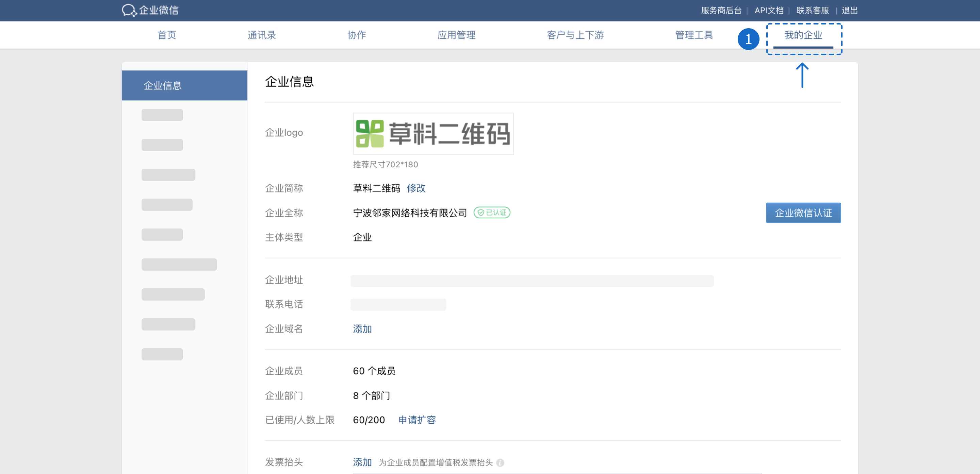Click the blurred 联系电话 field
Viewport: 980px width, 474px height.
click(398, 304)
